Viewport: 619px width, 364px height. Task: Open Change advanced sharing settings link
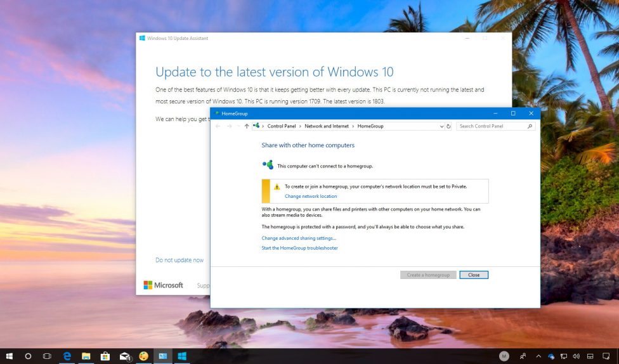tap(299, 238)
